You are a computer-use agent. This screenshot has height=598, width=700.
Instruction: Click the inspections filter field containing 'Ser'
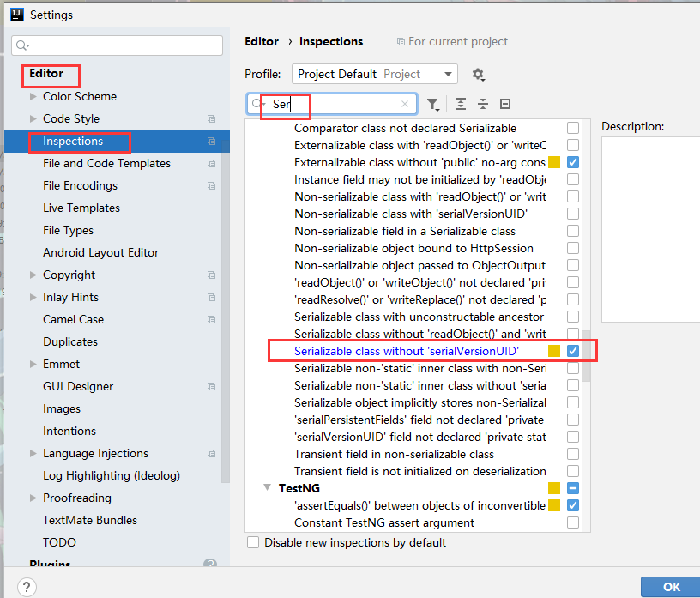pos(332,104)
